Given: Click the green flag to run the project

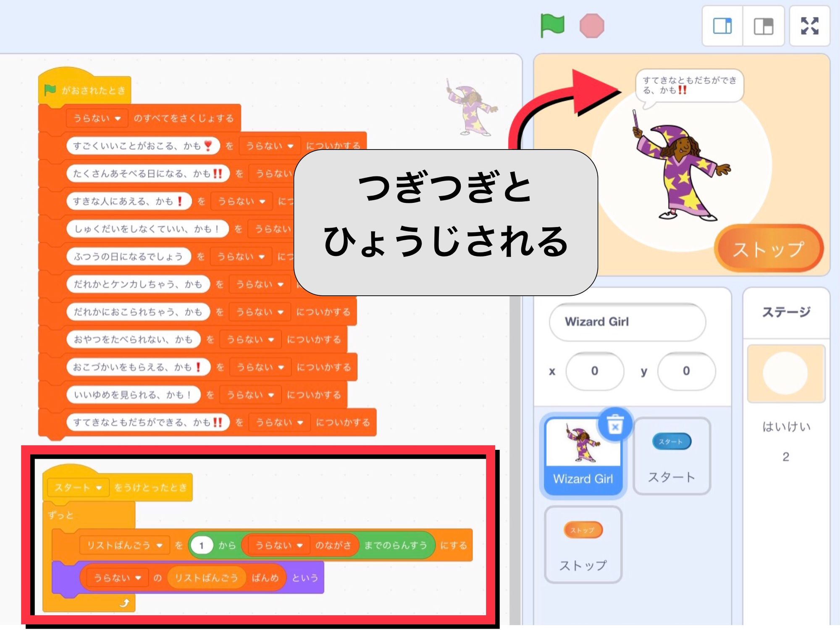Looking at the screenshot, I should [x=552, y=26].
